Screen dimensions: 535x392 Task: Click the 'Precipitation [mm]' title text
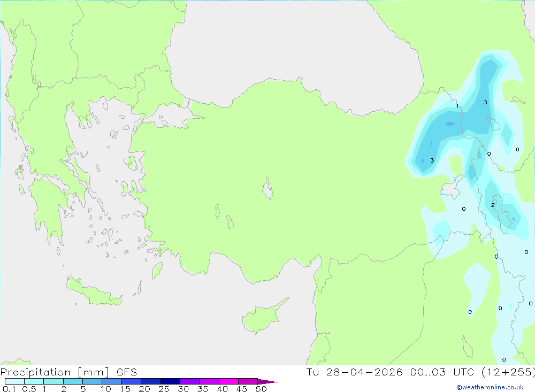pos(55,372)
